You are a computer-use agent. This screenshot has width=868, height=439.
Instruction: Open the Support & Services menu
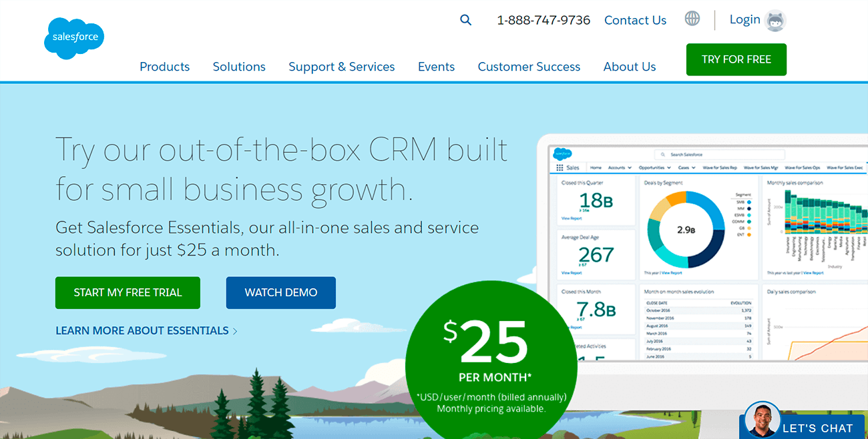click(x=342, y=67)
